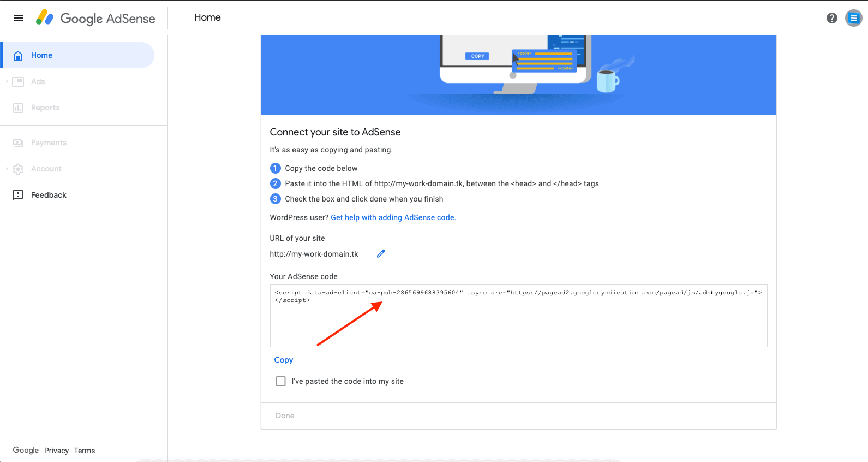The height and width of the screenshot is (462, 868).
Task: Open the Terms link
Action: (x=85, y=451)
